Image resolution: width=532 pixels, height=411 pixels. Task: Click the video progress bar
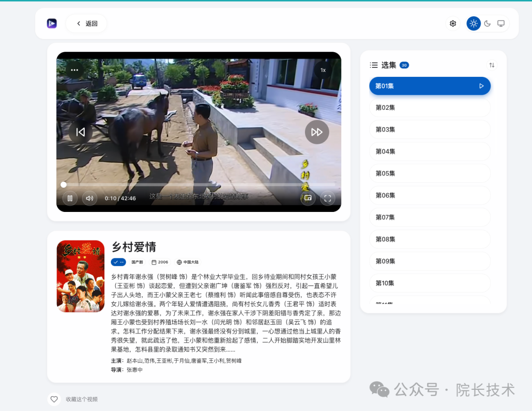(x=197, y=184)
